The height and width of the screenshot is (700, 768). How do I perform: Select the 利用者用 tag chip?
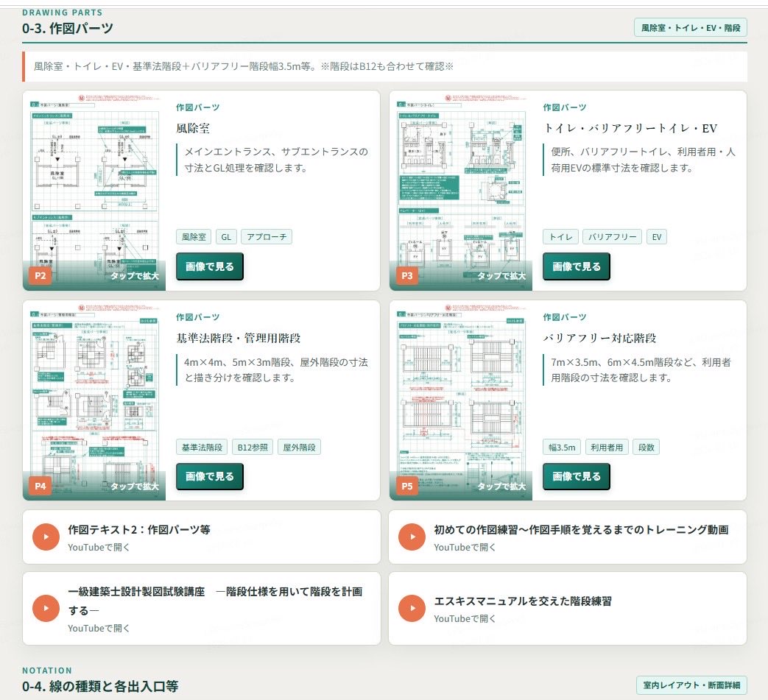click(x=607, y=448)
